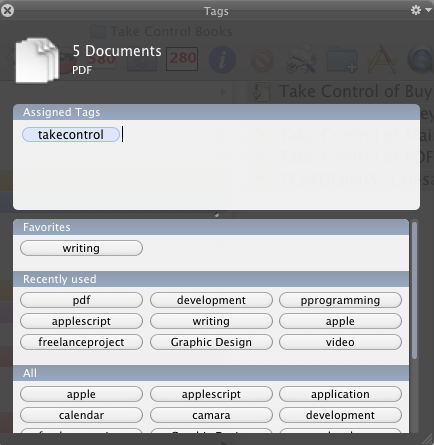Choose the Graphic Design tag

[211, 342]
